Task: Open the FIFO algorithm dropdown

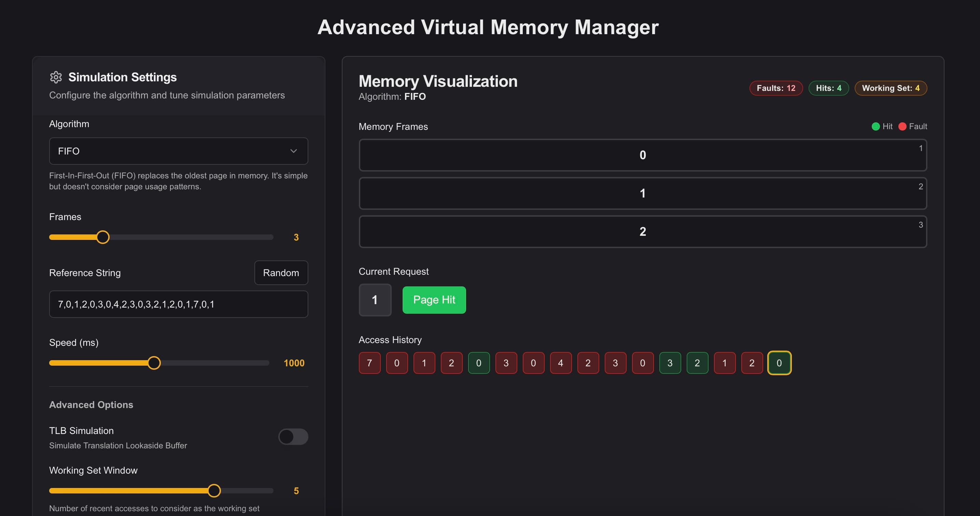Action: (x=179, y=151)
